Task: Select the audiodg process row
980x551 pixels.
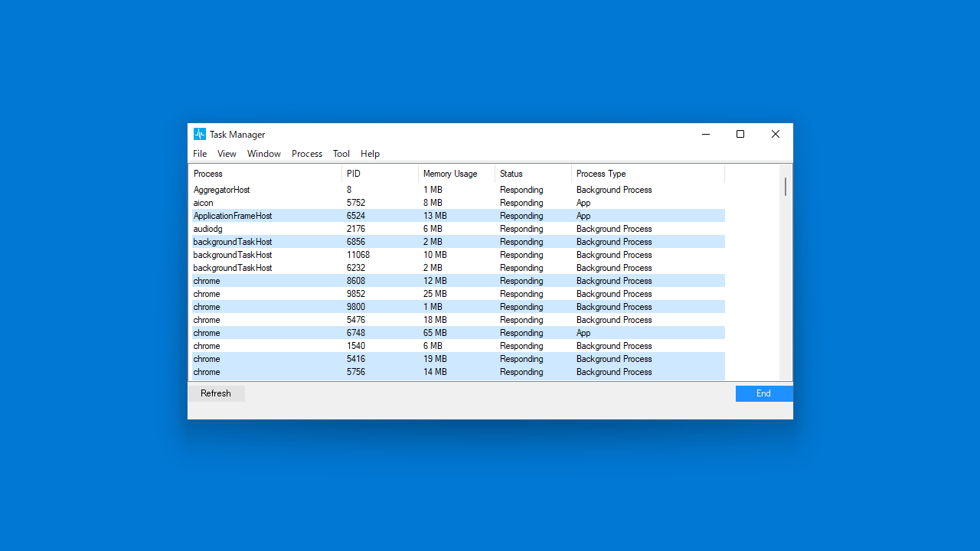Action: click(458, 229)
